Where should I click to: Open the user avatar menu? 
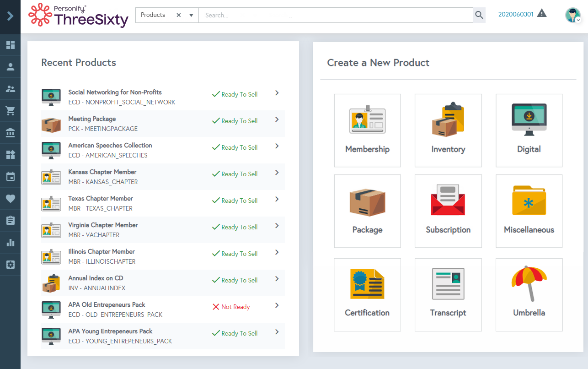coord(573,15)
